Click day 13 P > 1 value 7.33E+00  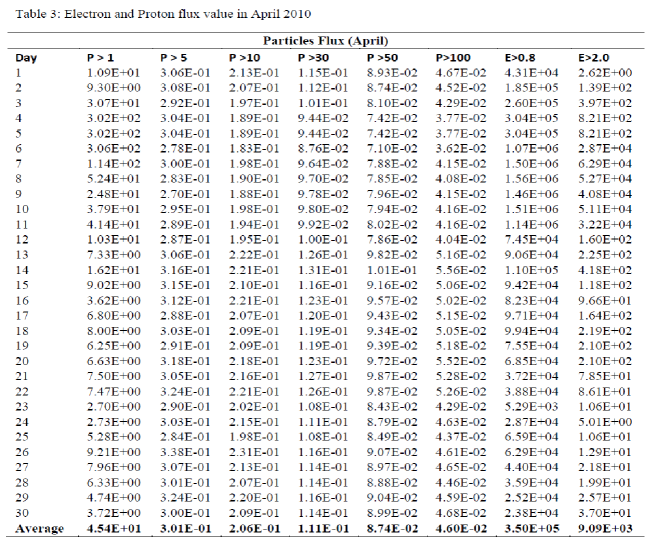click(113, 255)
